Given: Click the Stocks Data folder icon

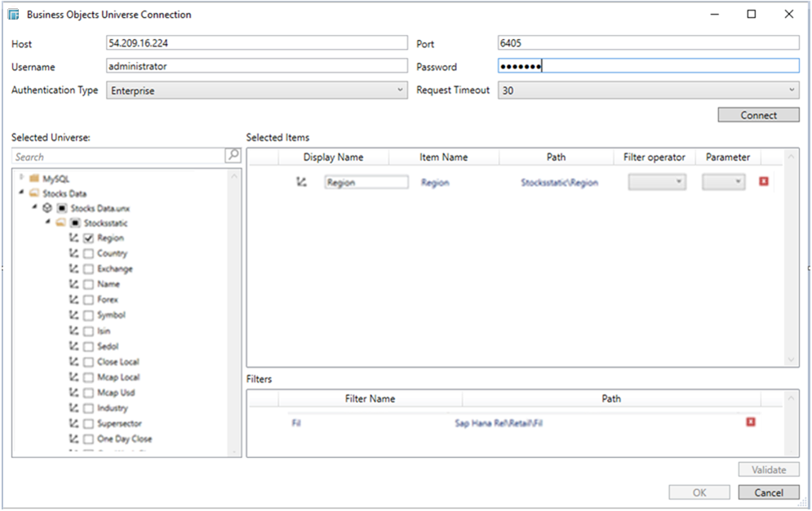Looking at the screenshot, I should coord(34,193).
